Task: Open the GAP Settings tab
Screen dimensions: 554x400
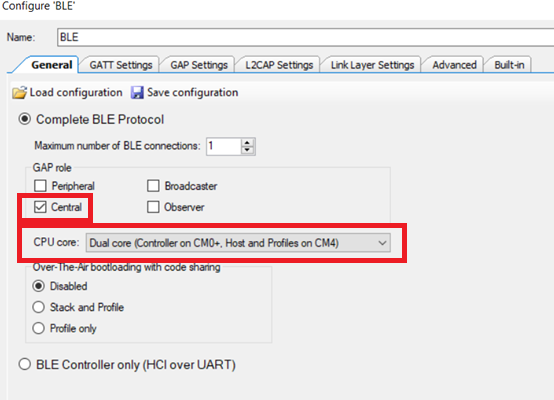Action: click(199, 65)
